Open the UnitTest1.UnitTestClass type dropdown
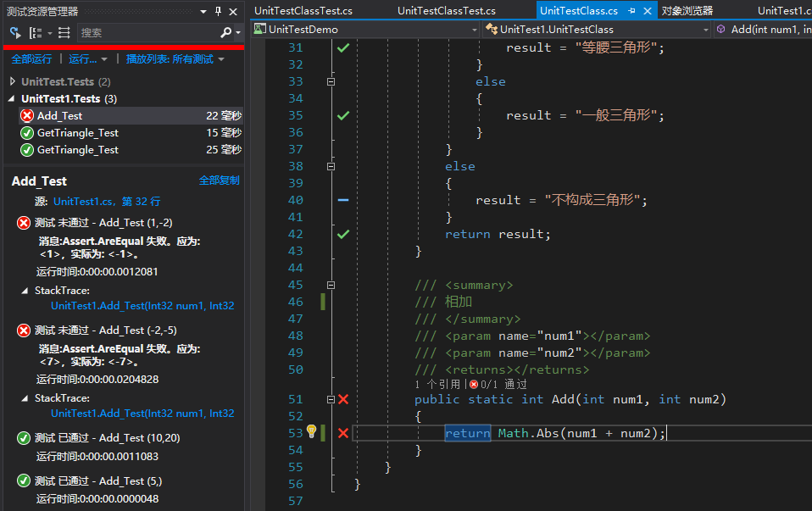Image resolution: width=812 pixels, height=511 pixels. (705, 30)
